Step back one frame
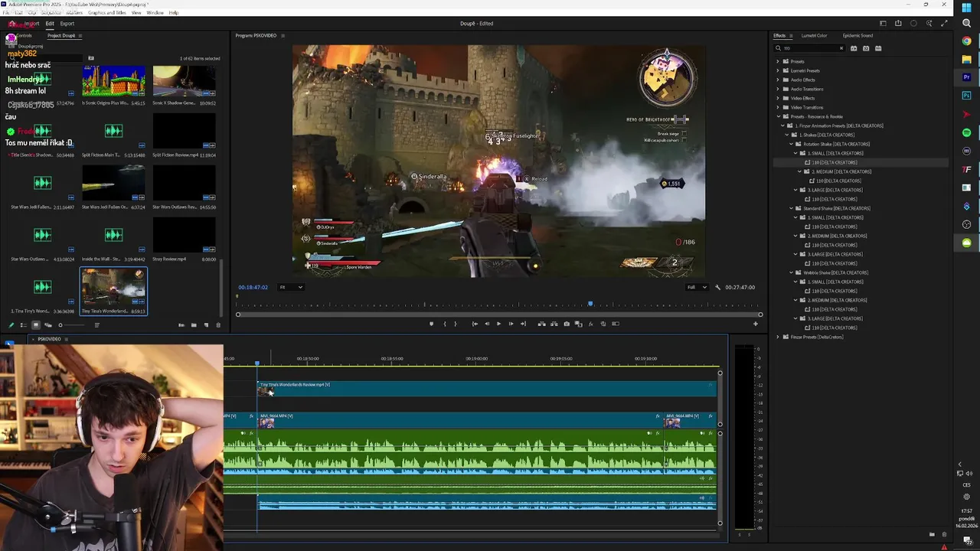The width and height of the screenshot is (980, 551). (x=486, y=324)
